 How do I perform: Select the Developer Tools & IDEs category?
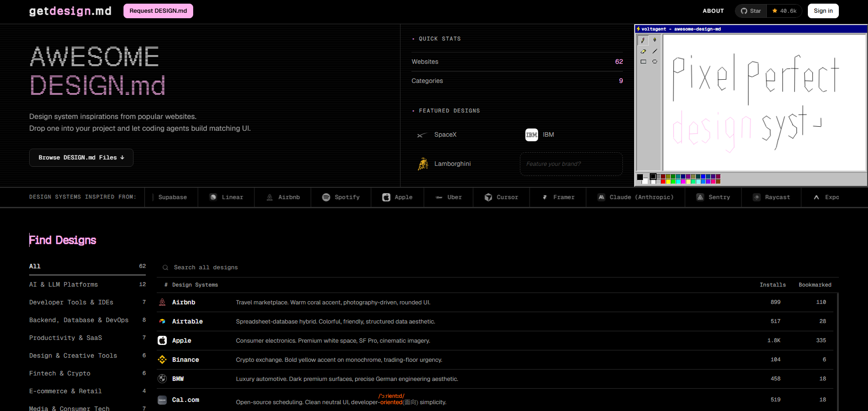tap(87, 302)
